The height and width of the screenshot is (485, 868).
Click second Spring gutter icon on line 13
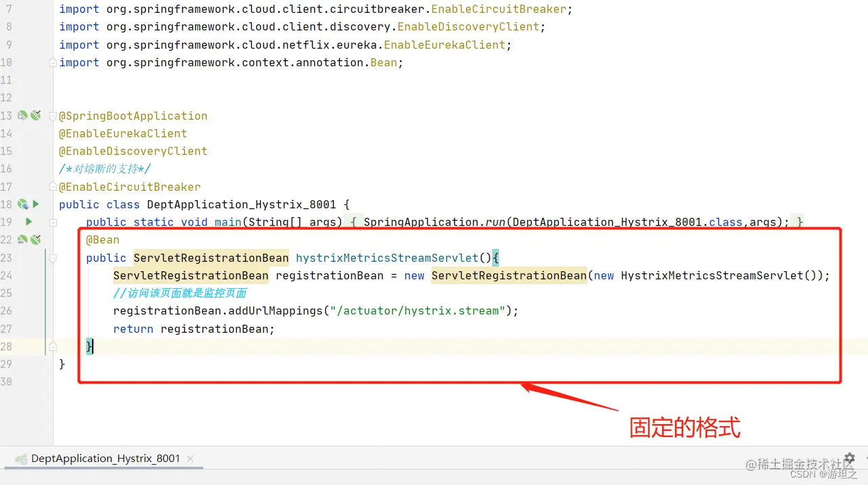(x=35, y=116)
